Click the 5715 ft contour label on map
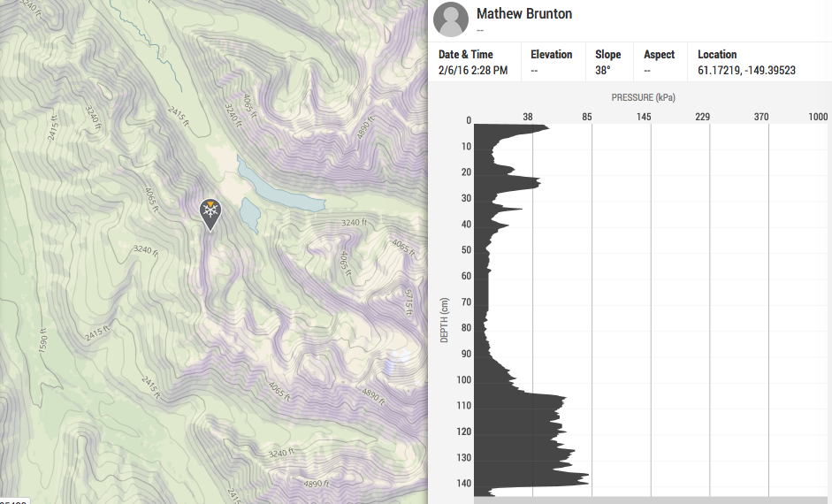Screen dimensions: 832x504 click(408, 302)
